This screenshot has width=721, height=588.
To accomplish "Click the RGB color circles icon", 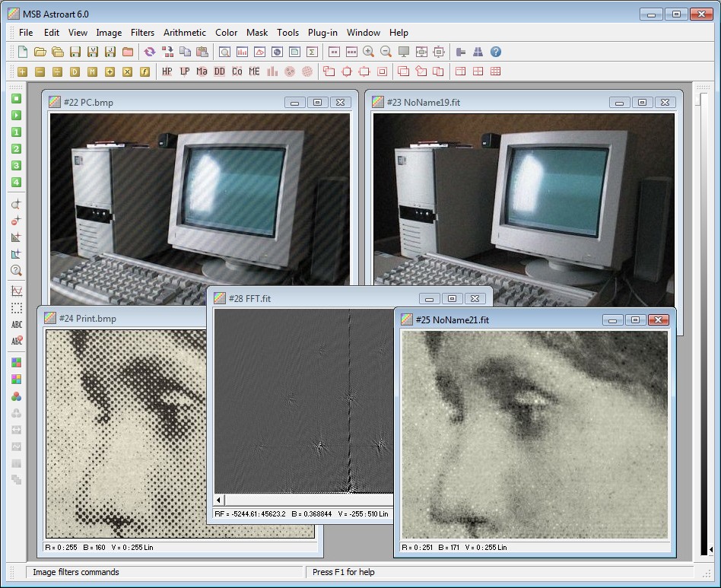I will tap(16, 396).
